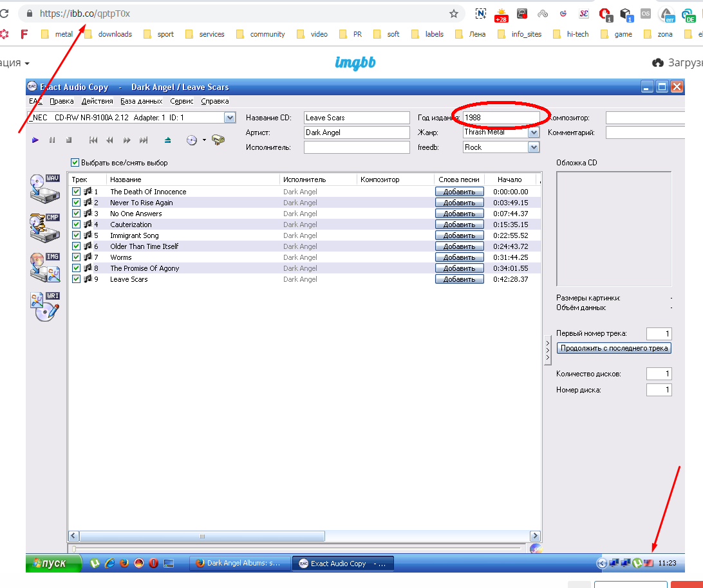This screenshot has height=588, width=703.
Task: Extract tracks to WAV icon
Action: 45,188
